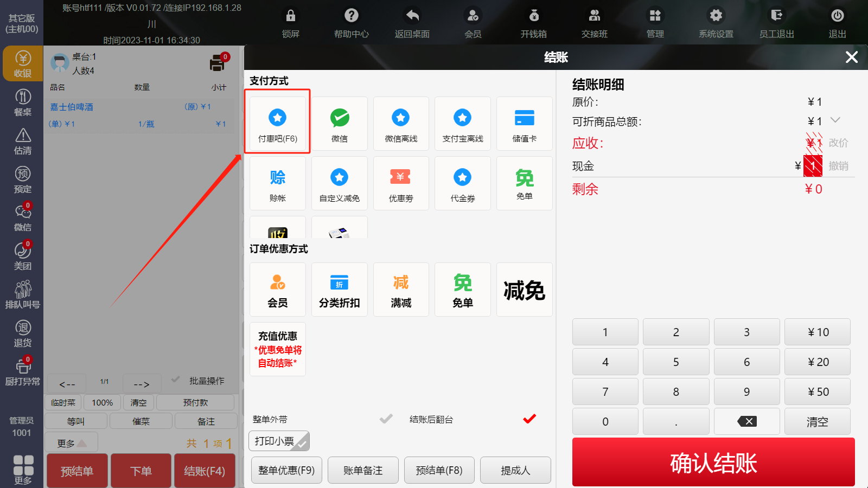Select 储值卡 stored-value card payment

pyautogui.click(x=524, y=124)
